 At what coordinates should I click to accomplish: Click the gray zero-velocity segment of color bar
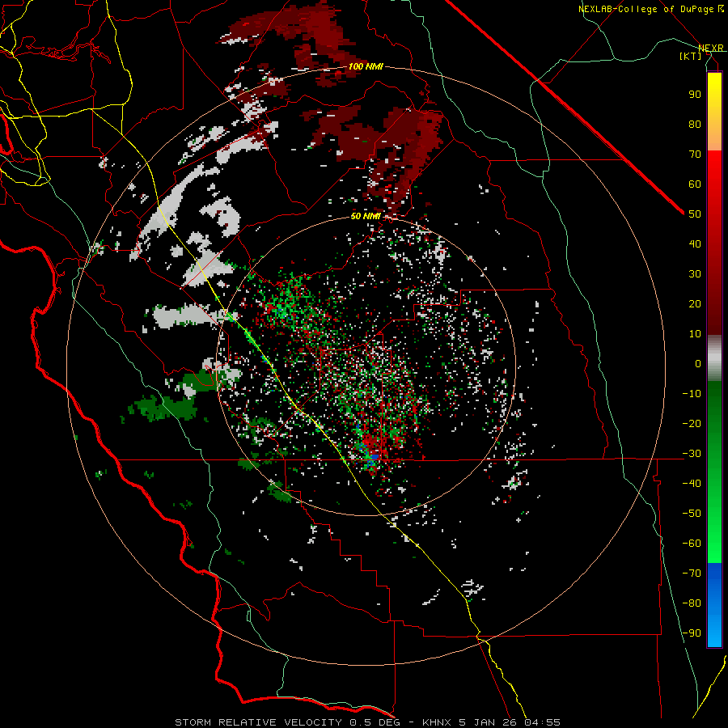714,358
